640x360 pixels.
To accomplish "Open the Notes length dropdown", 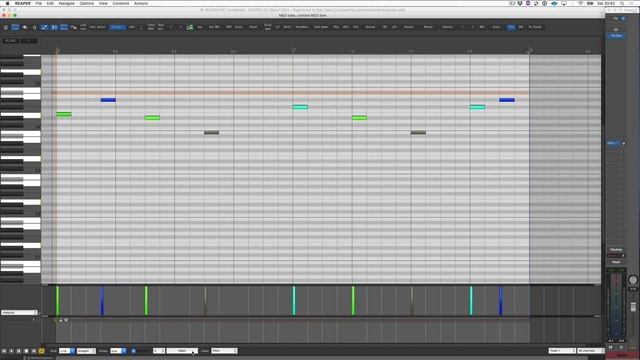I will pos(118,351).
